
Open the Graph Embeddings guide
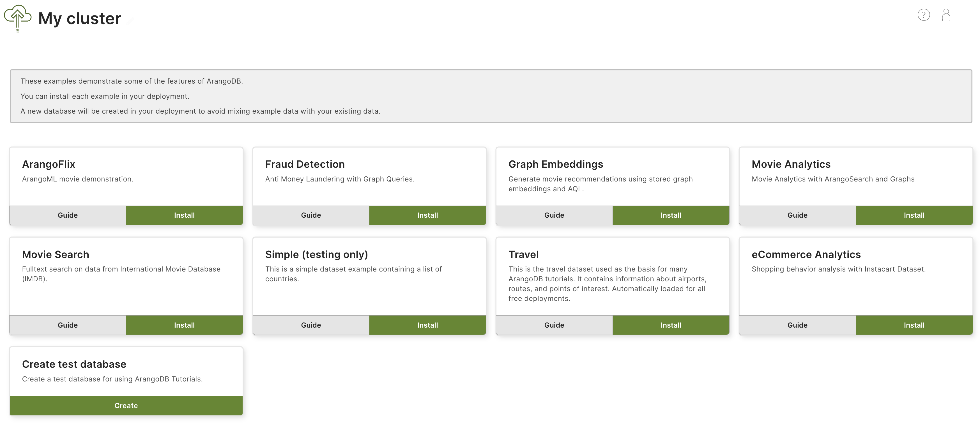click(x=554, y=215)
